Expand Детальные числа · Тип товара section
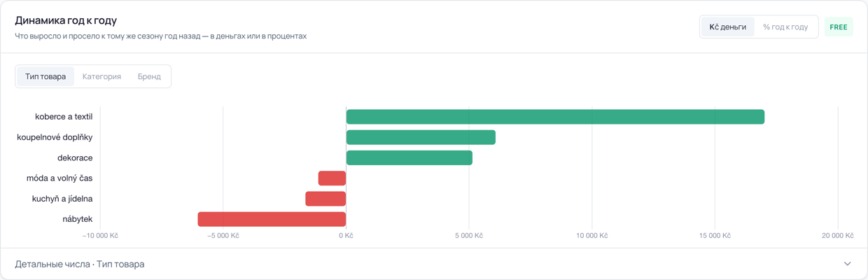 pyautogui.click(x=434, y=264)
